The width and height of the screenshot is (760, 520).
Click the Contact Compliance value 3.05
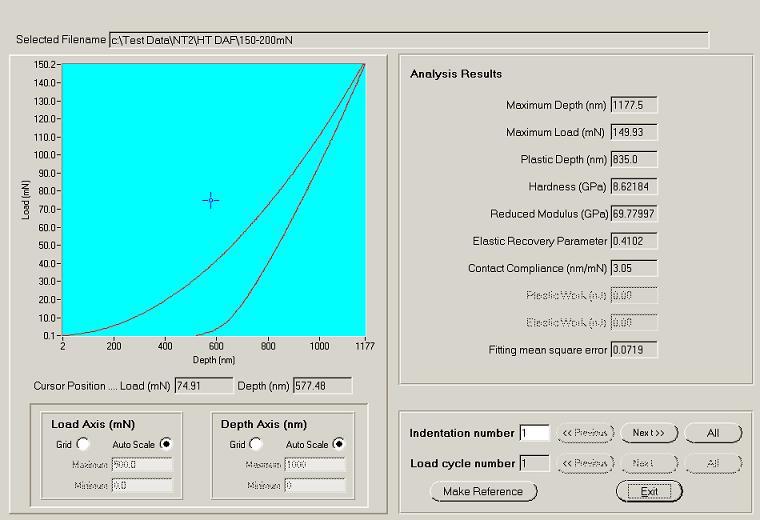[x=634, y=268]
